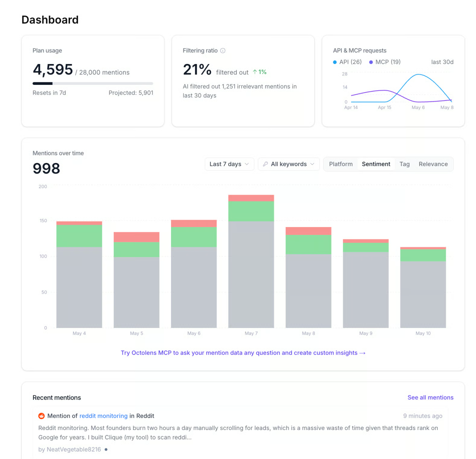
Task: Click the Recent mentions heading
Action: (x=57, y=398)
